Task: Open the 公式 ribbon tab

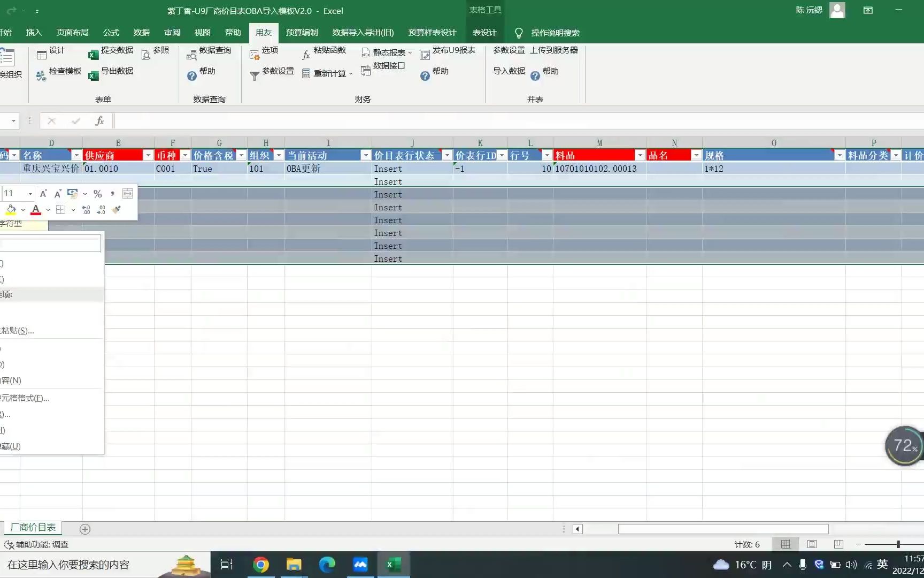Action: (111, 33)
